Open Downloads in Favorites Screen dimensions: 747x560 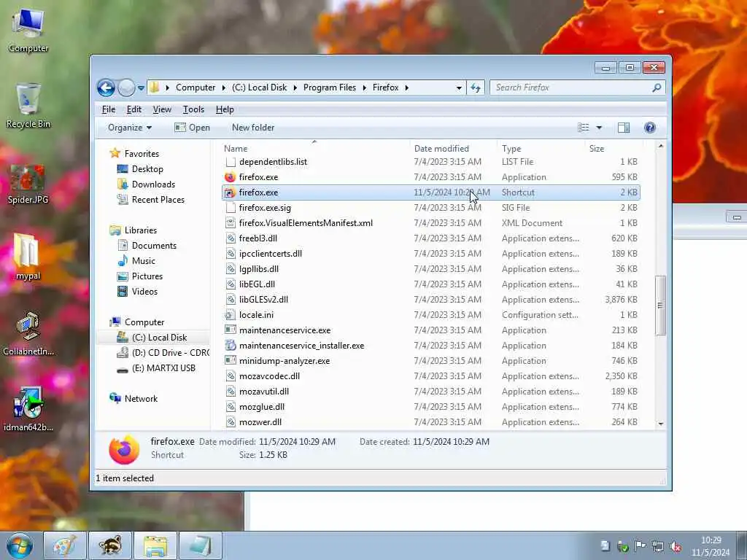(153, 184)
